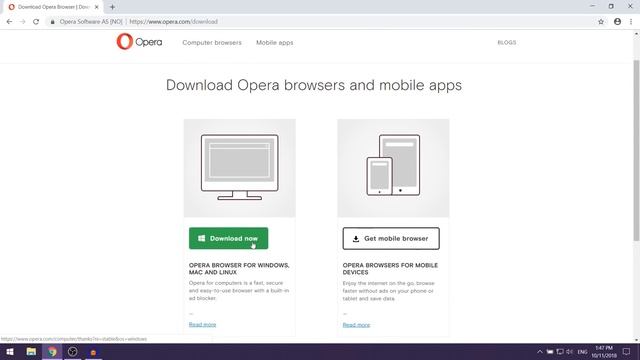Open the Windows notification center icon

coord(627,352)
